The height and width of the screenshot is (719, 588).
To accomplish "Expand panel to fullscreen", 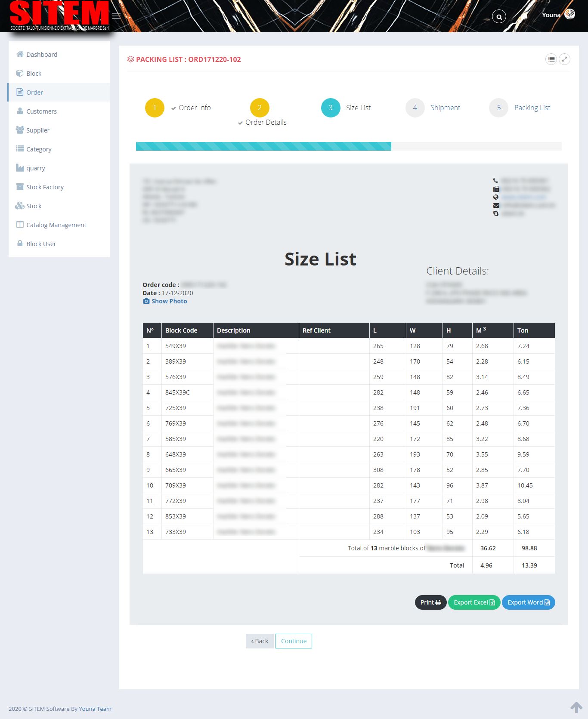I will coord(564,59).
